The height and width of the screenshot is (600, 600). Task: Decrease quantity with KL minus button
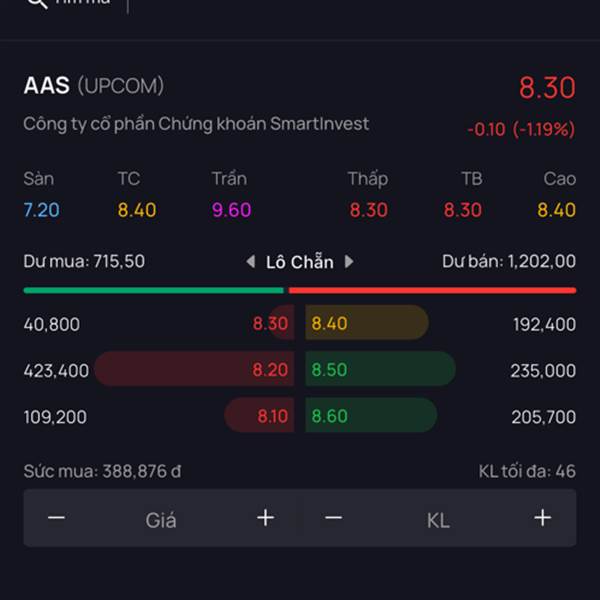tap(334, 518)
